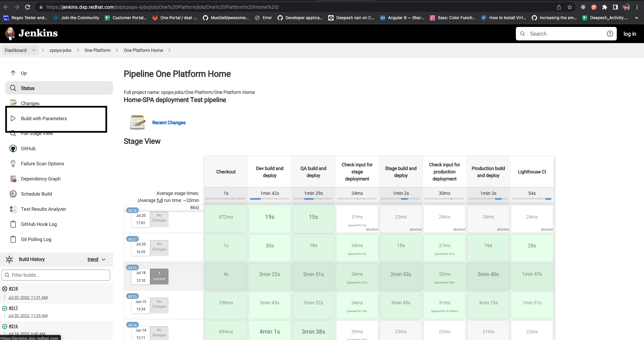Viewport: 644px width, 340px height.
Task: Click the 19s Dev build cell of #218
Action: coord(269,219)
